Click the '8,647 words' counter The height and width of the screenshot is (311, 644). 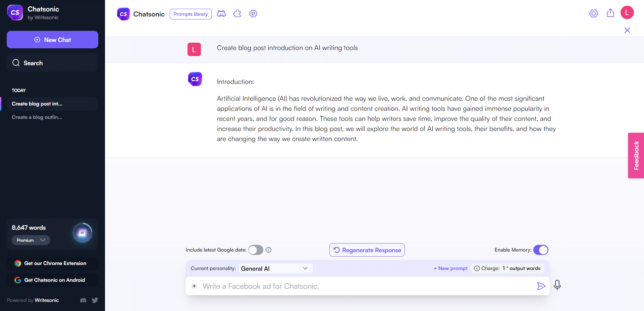pos(29,228)
